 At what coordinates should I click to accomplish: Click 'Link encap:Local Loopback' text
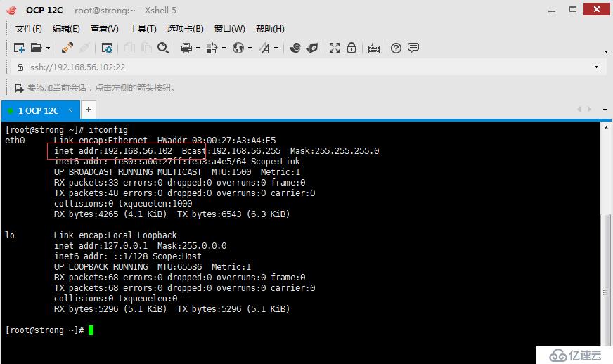click(115, 235)
